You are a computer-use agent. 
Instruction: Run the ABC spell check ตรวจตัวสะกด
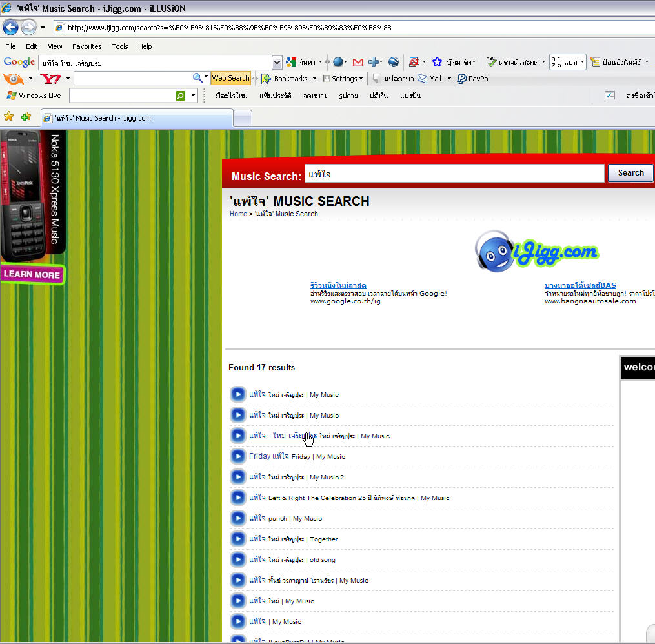[512, 62]
